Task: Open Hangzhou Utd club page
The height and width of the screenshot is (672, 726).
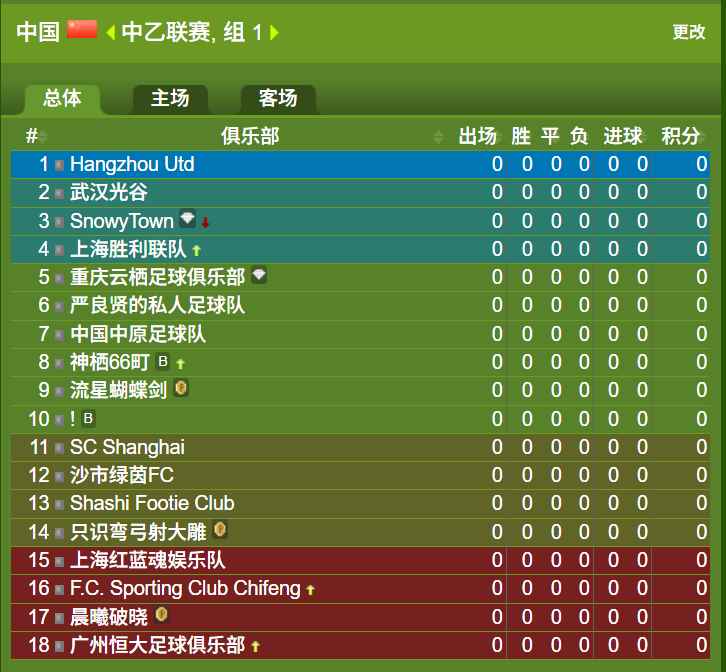Action: (132, 164)
